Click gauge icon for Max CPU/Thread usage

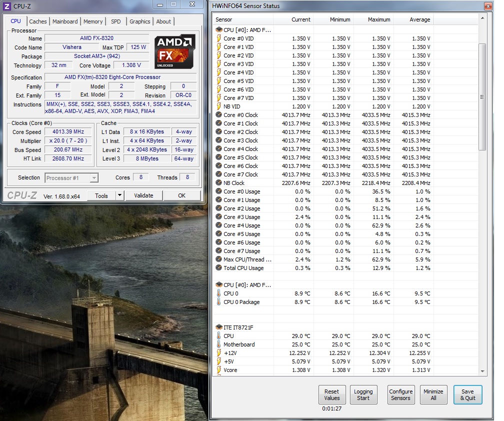pyautogui.click(x=219, y=259)
